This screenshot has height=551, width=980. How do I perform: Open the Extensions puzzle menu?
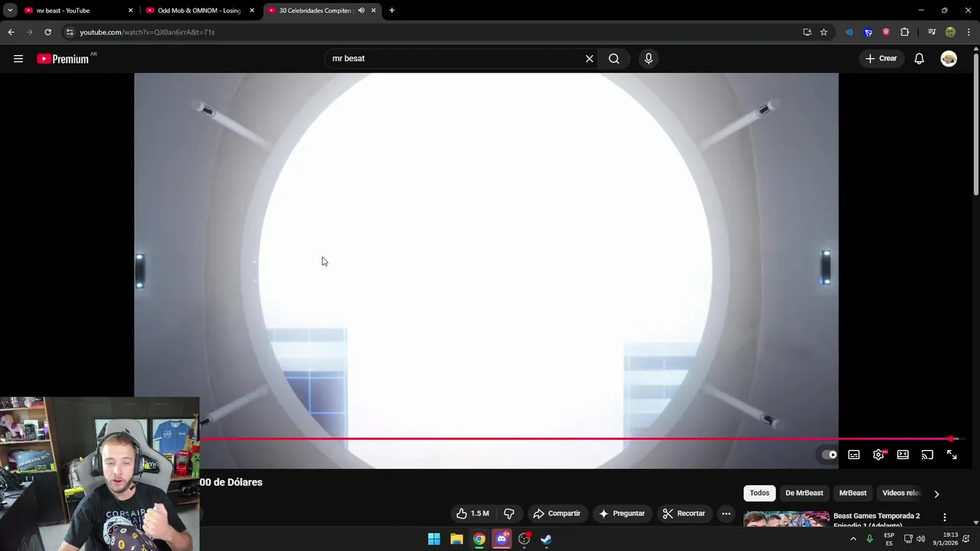coord(905,32)
